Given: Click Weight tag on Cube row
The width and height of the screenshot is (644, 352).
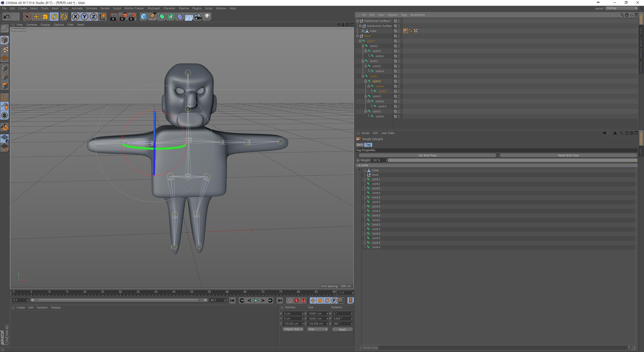Looking at the screenshot, I should point(405,31).
